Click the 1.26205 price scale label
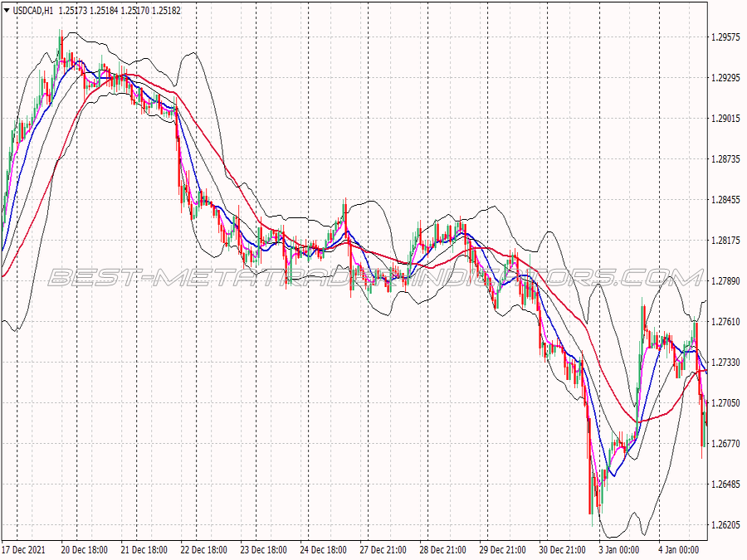Image resolution: width=747 pixels, height=560 pixels. [x=725, y=525]
